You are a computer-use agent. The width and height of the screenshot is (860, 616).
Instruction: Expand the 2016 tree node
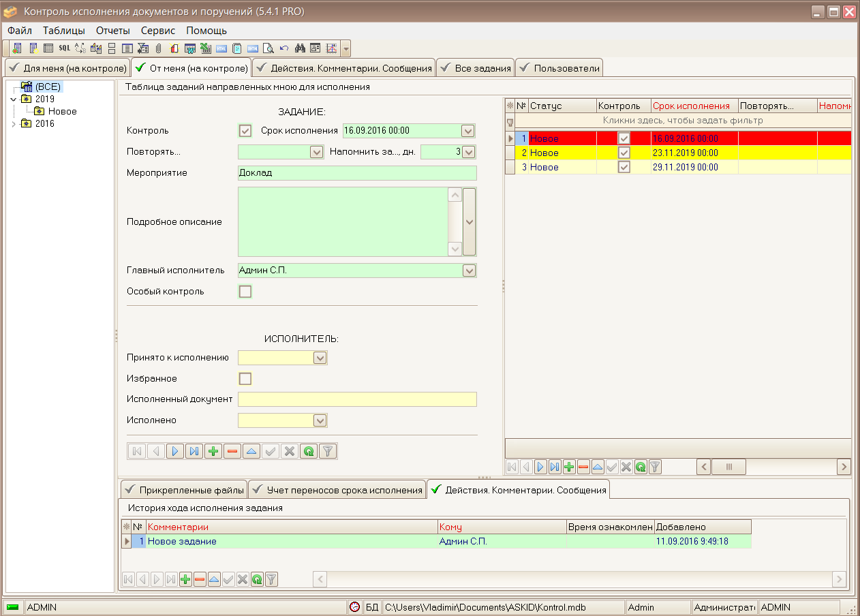point(14,124)
